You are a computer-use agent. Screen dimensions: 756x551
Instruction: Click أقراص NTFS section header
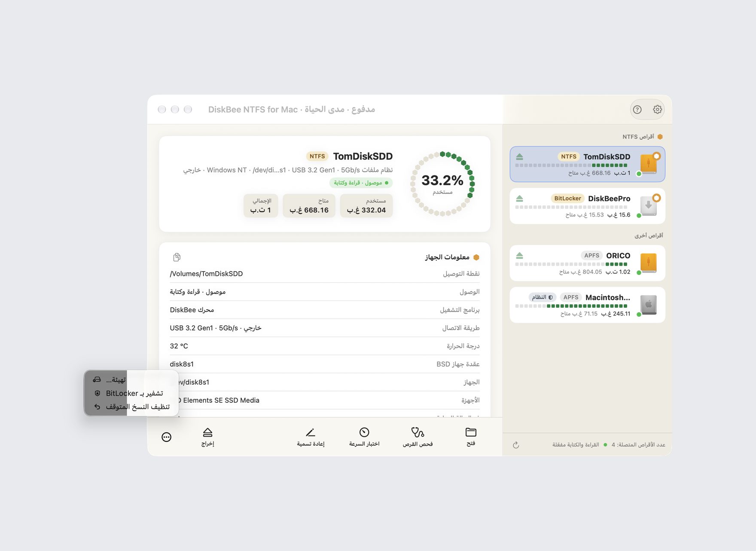coord(643,137)
